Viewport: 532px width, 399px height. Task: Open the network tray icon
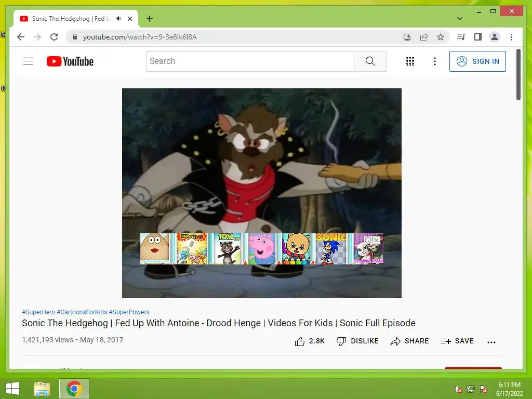(471, 389)
